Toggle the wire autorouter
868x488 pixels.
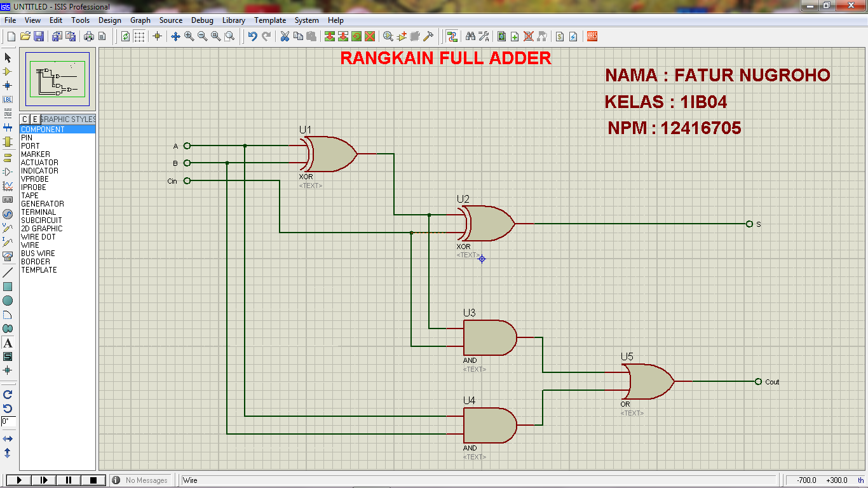point(452,36)
